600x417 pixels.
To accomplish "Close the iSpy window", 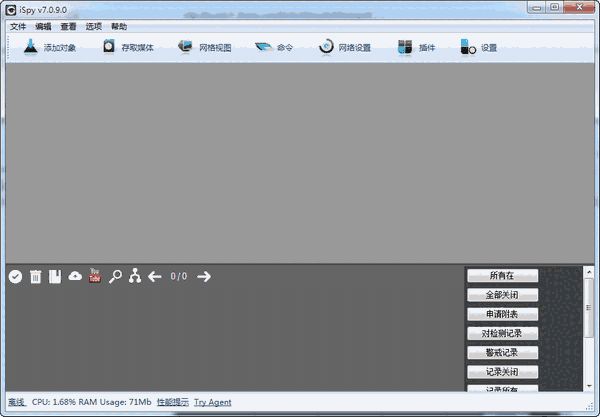I will [x=579, y=7].
